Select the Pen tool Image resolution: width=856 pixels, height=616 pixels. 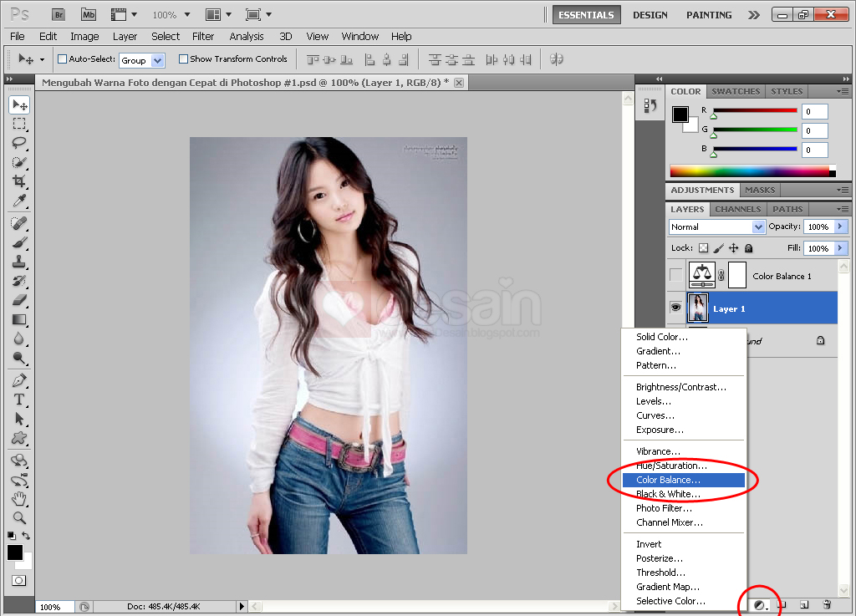(x=19, y=380)
